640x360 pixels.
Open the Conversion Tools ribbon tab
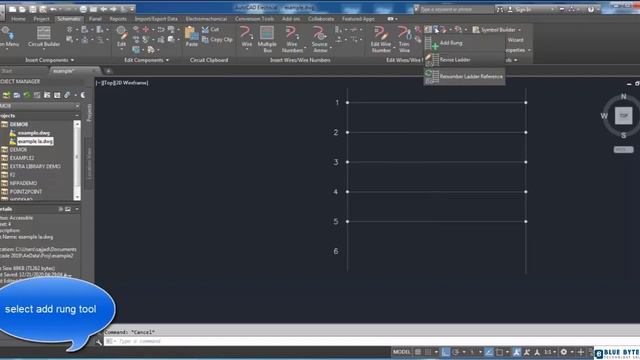click(x=254, y=19)
